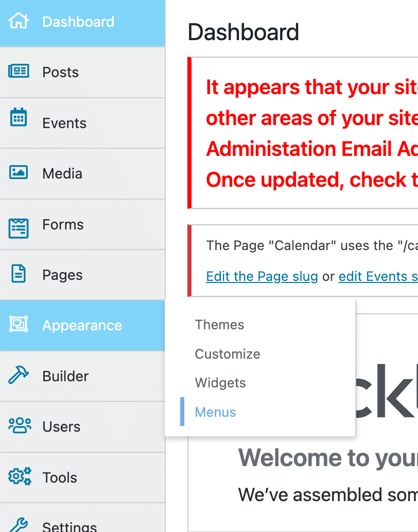This screenshot has height=532, width=418.
Task: Click the Media image icon
Action: pyautogui.click(x=19, y=172)
